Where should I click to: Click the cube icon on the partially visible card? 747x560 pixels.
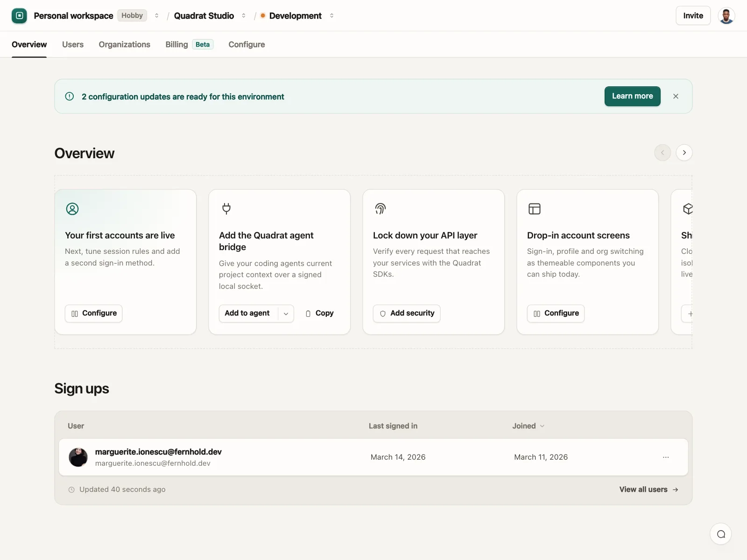(688, 209)
